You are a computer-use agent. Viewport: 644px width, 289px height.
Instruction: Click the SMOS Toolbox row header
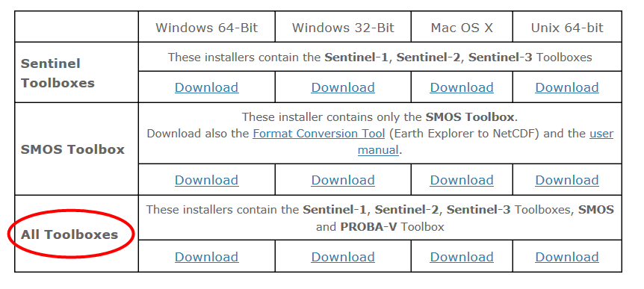point(72,149)
